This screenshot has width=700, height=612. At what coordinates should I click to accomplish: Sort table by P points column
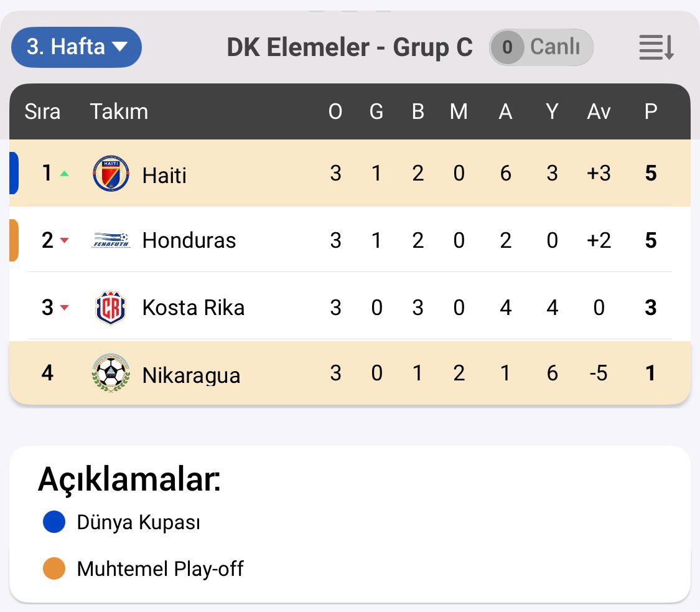click(651, 111)
